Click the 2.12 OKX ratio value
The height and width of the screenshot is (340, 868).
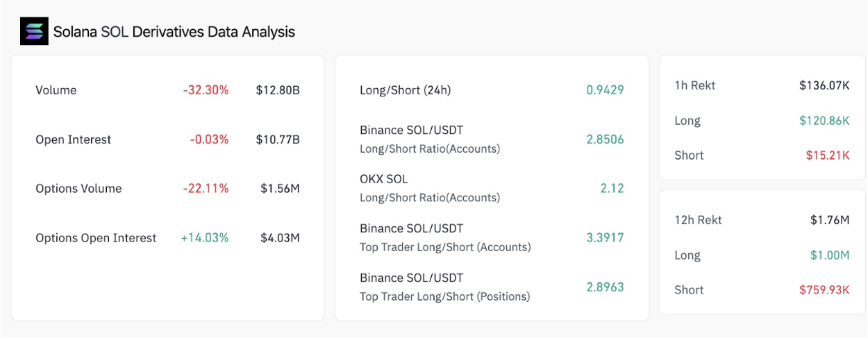click(x=612, y=188)
